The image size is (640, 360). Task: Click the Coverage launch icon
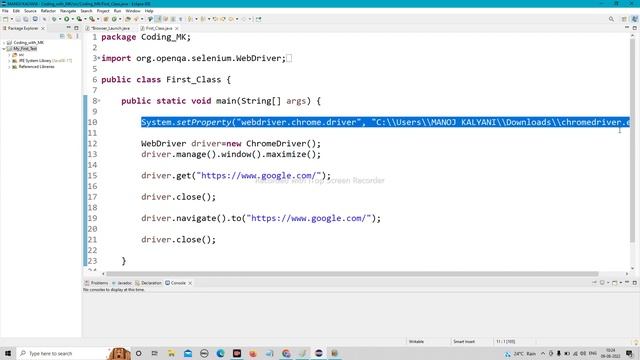point(79,19)
